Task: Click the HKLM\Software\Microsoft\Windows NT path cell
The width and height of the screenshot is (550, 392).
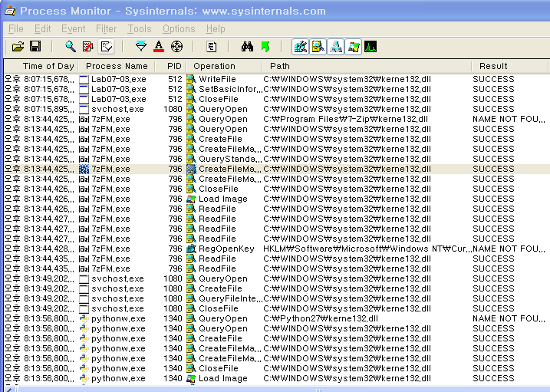Action: (367, 249)
